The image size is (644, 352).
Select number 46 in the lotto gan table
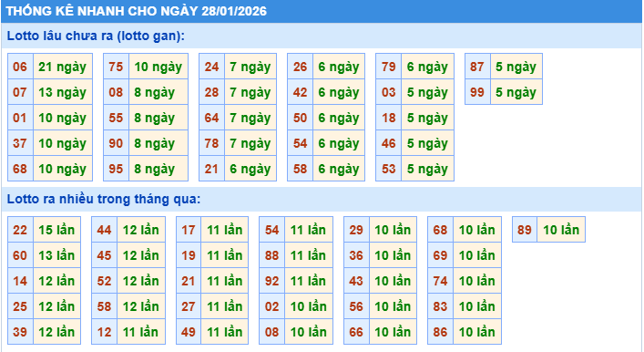click(389, 143)
